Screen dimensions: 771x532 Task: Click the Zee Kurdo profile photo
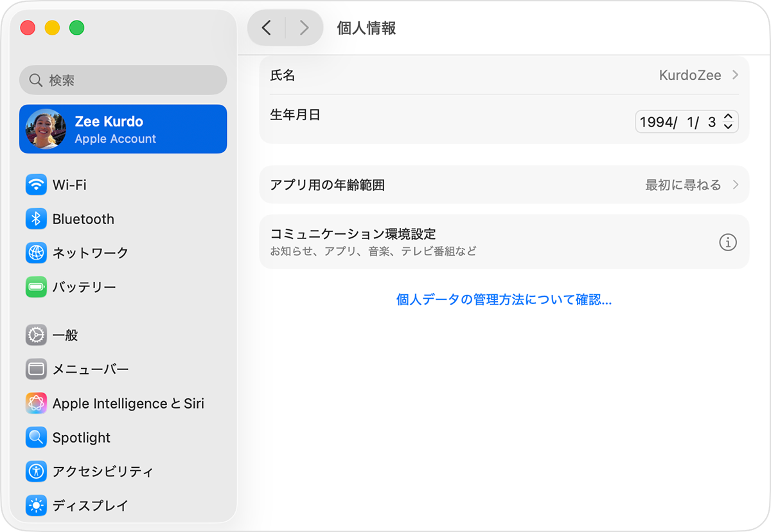coord(46,129)
